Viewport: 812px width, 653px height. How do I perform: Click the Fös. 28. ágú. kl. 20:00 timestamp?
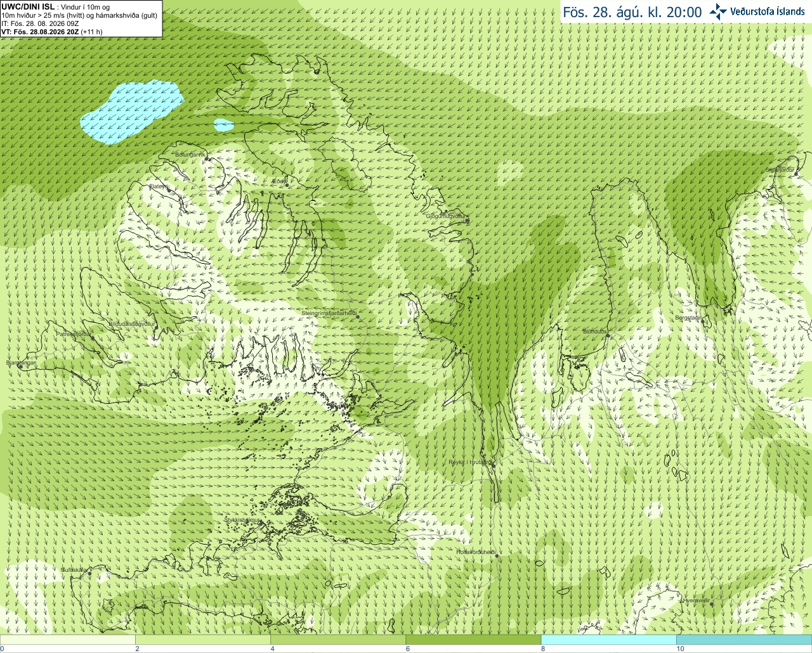coord(632,12)
